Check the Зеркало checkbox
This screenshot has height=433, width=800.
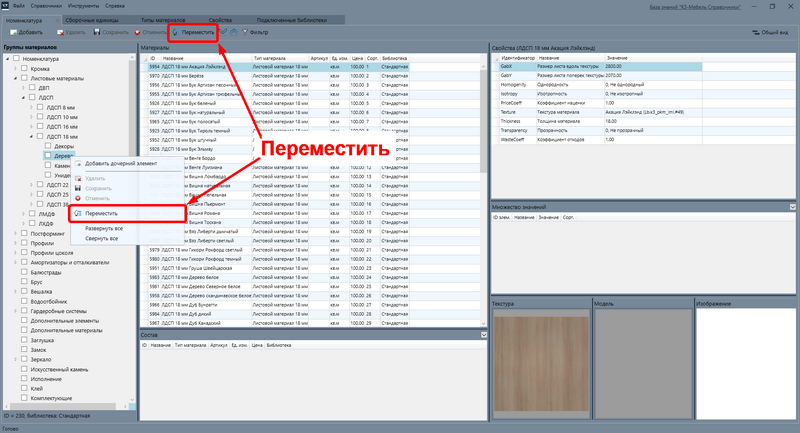[24, 359]
